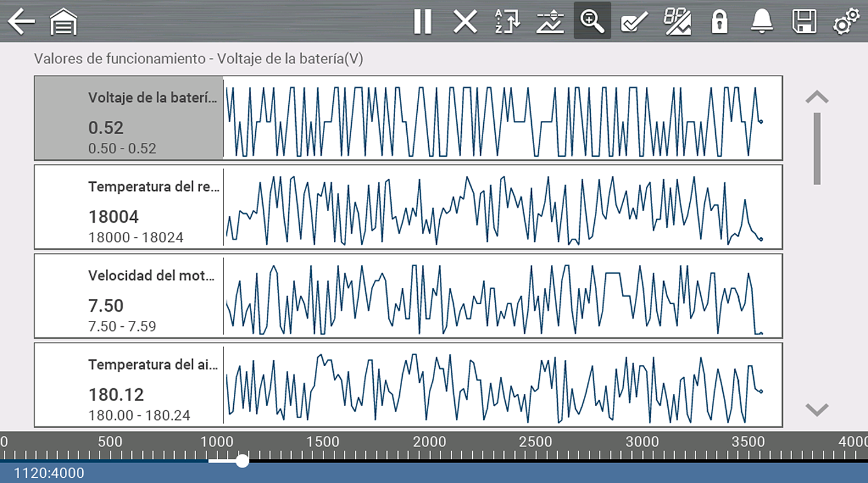Click the 2500 mark on the timeline
The width and height of the screenshot is (868, 483).
pyautogui.click(x=535, y=443)
